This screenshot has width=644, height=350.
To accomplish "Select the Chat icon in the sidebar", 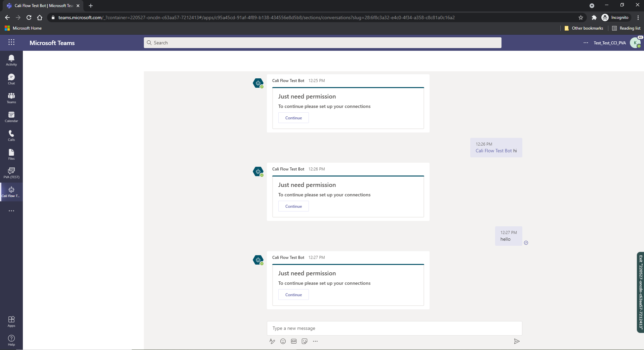I will [x=11, y=79].
